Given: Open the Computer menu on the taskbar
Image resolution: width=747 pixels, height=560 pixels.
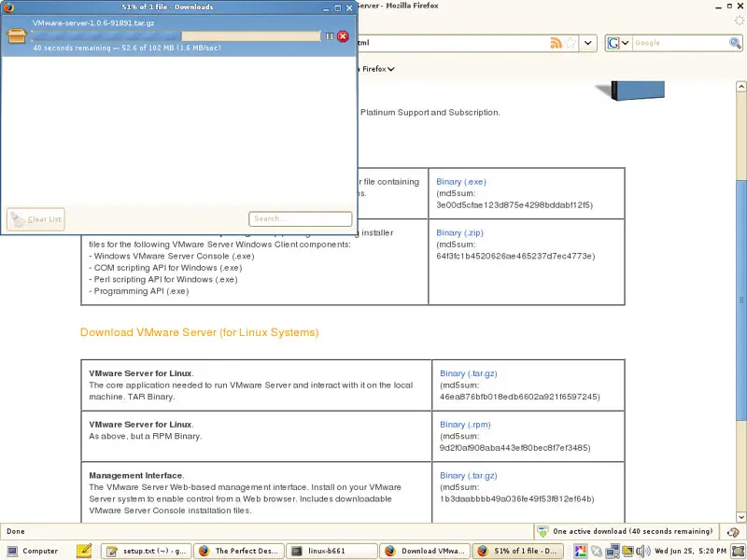Looking at the screenshot, I should click(33, 551).
